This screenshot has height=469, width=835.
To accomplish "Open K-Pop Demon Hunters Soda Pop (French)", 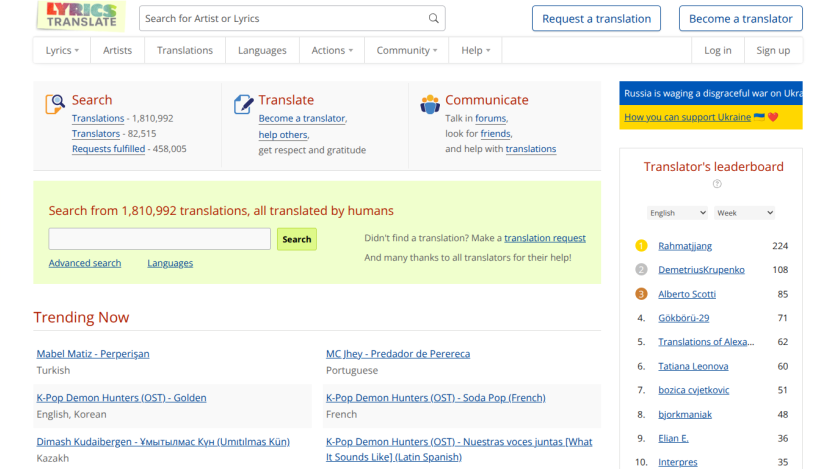I will tap(436, 398).
